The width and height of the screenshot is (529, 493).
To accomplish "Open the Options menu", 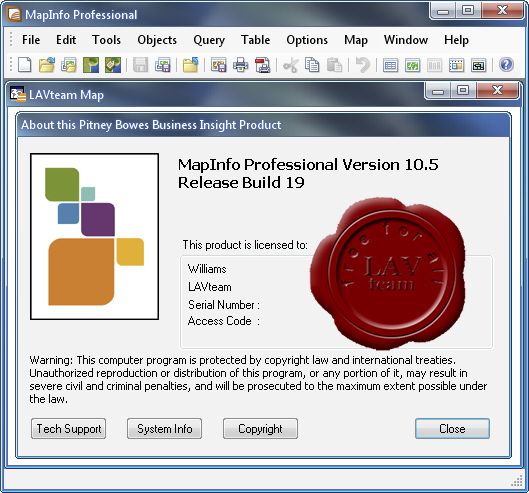I will click(x=307, y=40).
